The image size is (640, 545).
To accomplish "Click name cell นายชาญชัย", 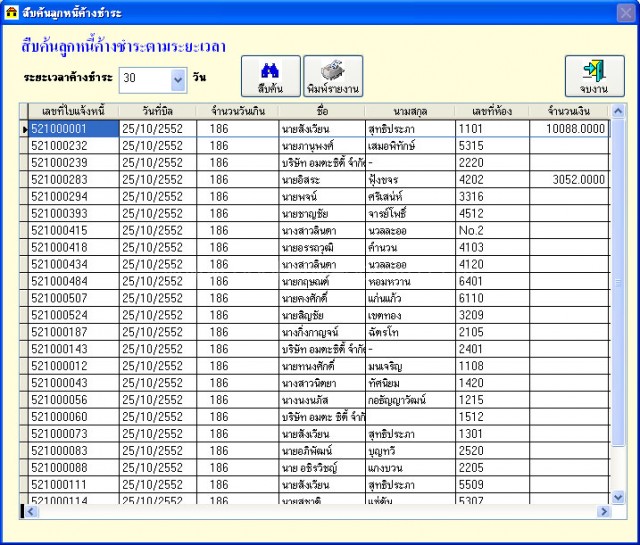I will click(x=322, y=214).
